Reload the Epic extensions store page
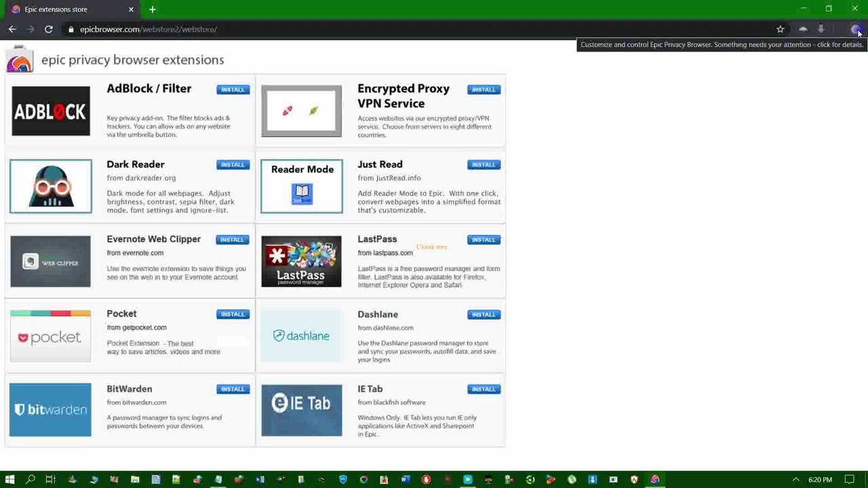868x488 pixels. click(x=49, y=29)
